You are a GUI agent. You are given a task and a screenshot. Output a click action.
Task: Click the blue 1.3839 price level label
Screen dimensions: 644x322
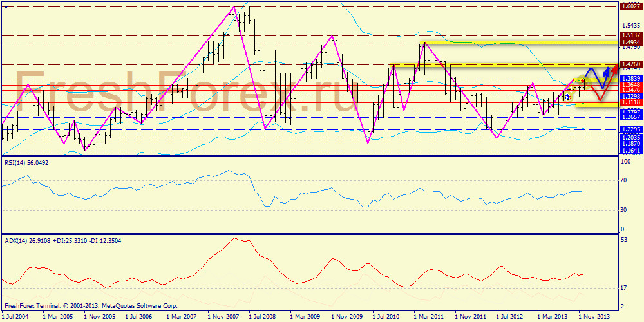(629, 77)
